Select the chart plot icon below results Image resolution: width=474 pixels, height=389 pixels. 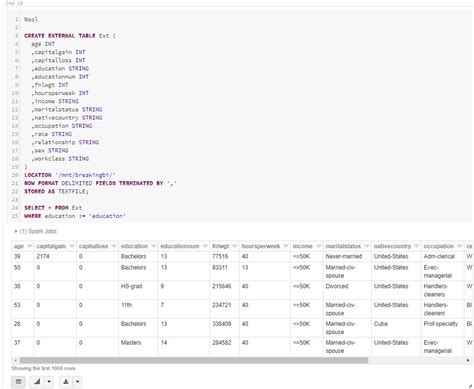[x=37, y=382]
